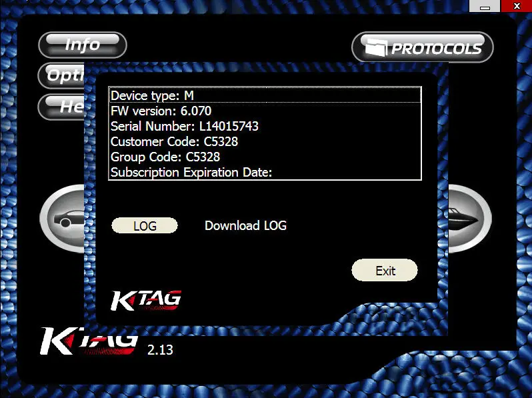Viewport: 532px width, 398px height.
Task: Click the LOG button
Action: pos(145,225)
